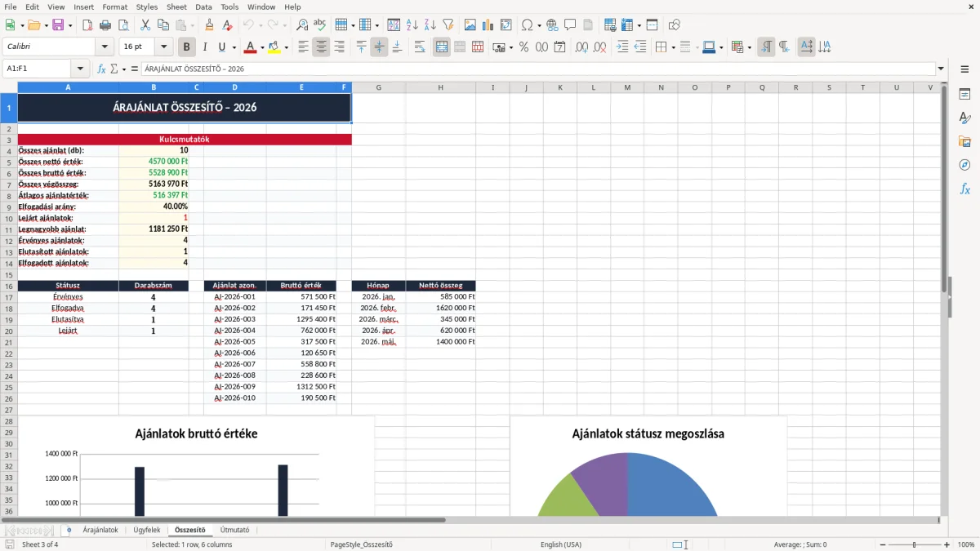Apply the red font color swatch
Screen dimensions: 980x551
tap(250, 47)
